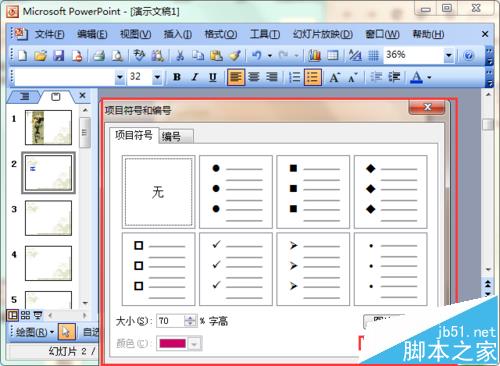Open the zoom 36% dropdown
The height and width of the screenshot is (366, 500).
tap(449, 55)
